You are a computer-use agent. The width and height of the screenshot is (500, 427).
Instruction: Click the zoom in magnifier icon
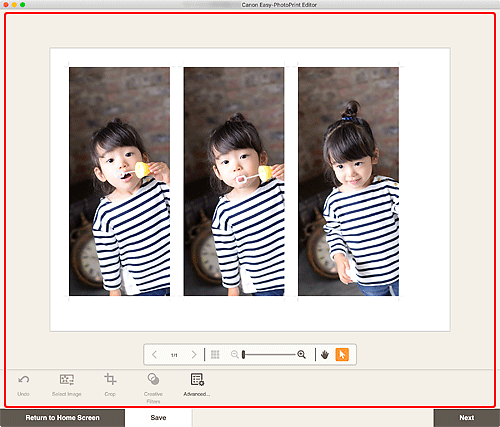tap(302, 354)
